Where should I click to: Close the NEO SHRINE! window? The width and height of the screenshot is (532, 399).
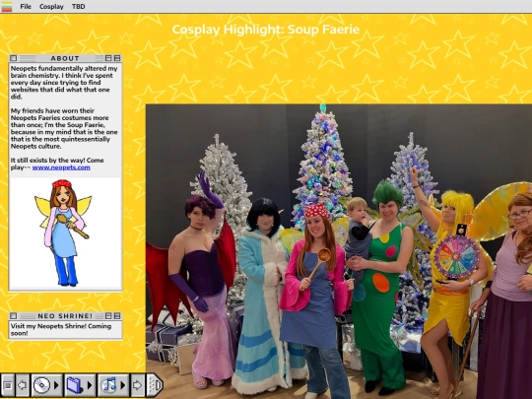(x=13, y=316)
